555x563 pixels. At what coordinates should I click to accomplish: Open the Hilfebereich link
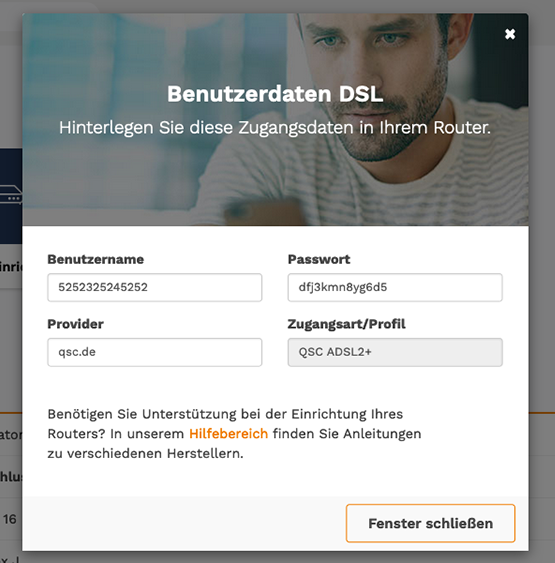pyautogui.click(x=228, y=434)
